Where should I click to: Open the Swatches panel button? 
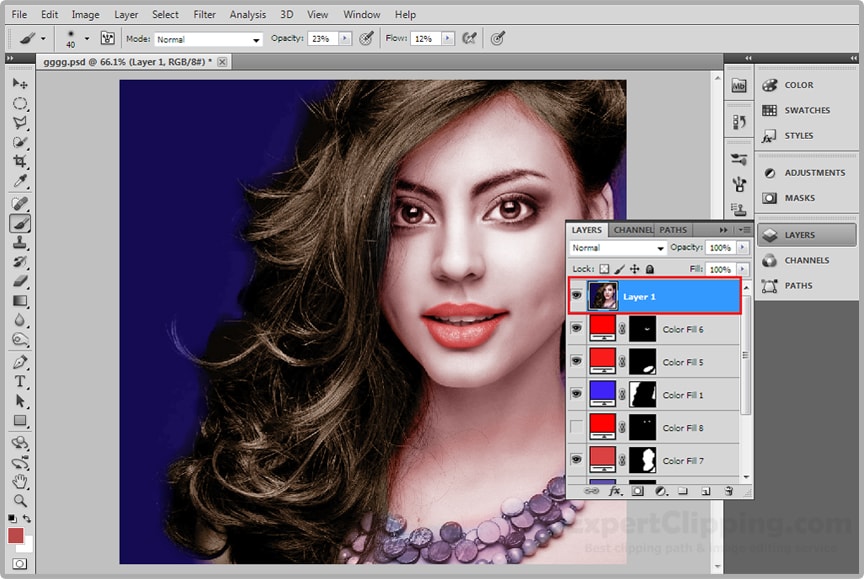click(806, 110)
